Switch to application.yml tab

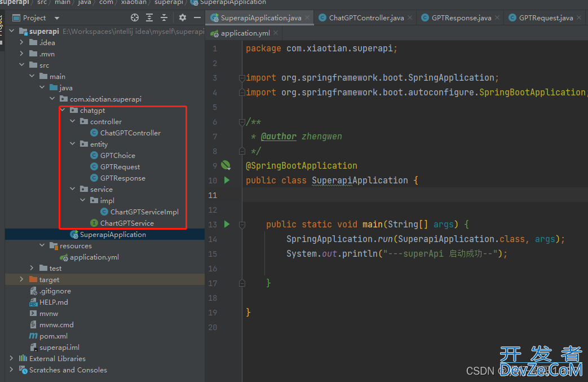click(245, 33)
